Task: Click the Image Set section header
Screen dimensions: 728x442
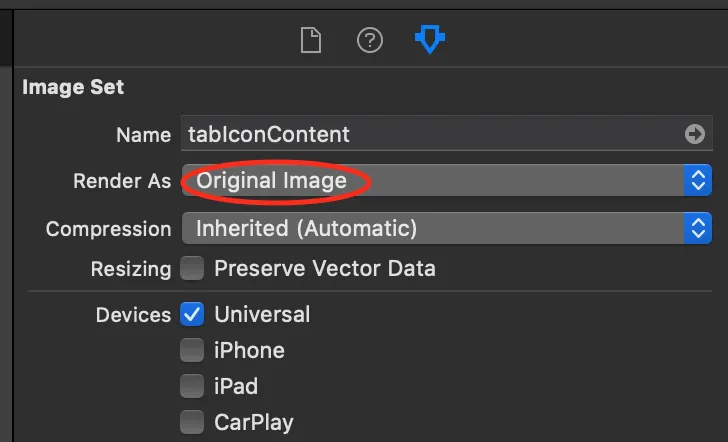Action: pos(73,87)
